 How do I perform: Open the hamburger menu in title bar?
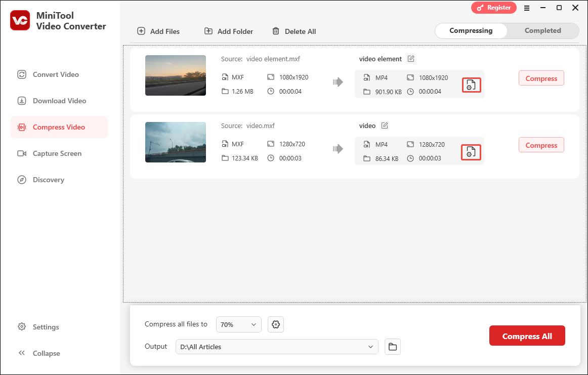pyautogui.click(x=527, y=8)
